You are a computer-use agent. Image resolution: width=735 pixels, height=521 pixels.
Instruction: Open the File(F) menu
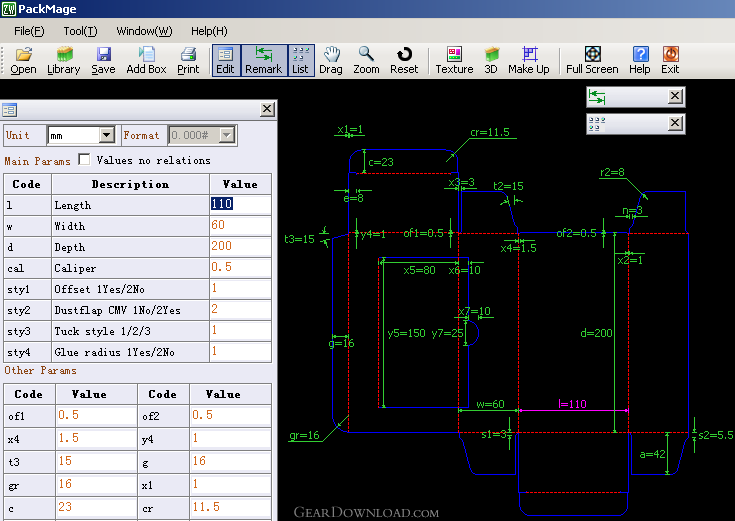coord(29,31)
